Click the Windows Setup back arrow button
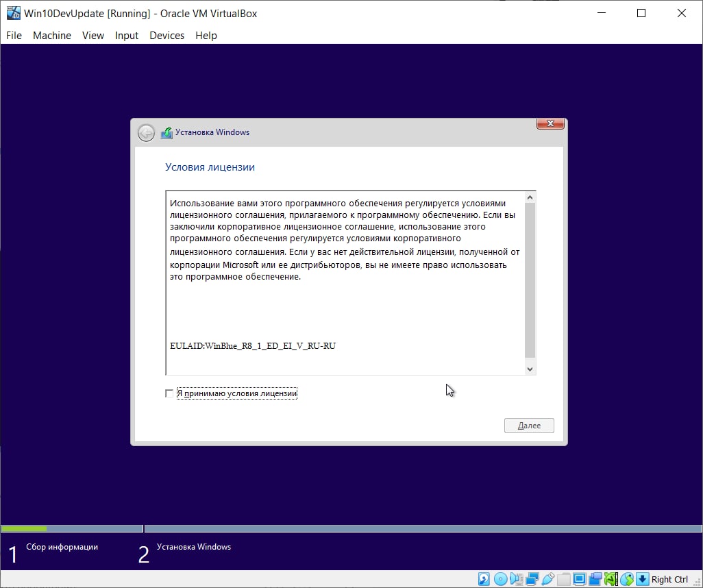This screenshot has height=588, width=703. coord(146,133)
